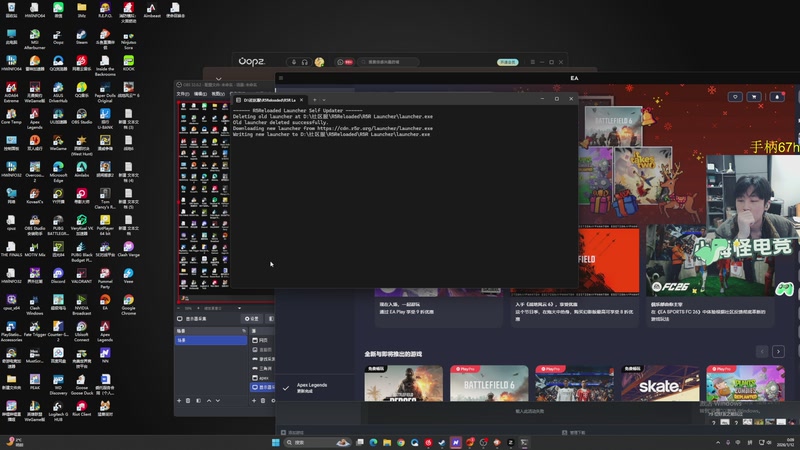The width and height of the screenshot is (800, 450).
Task: Toggle the microphone icon in Oopz header
Action: click(x=294, y=62)
